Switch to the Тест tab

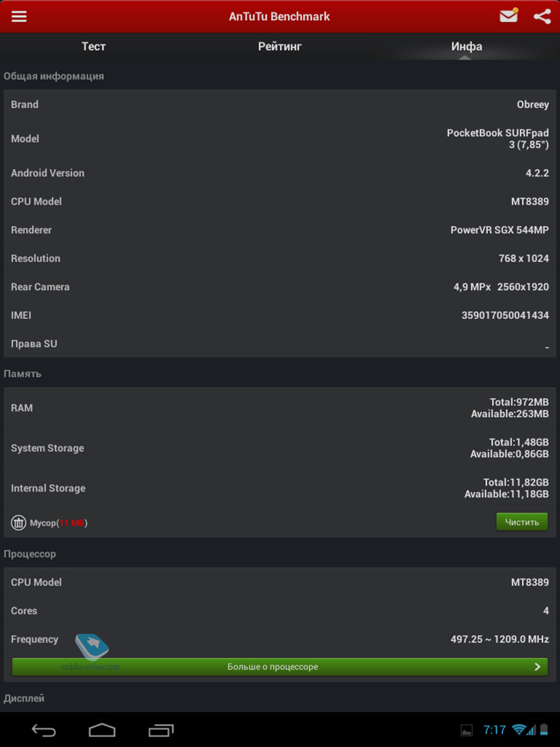(93, 46)
